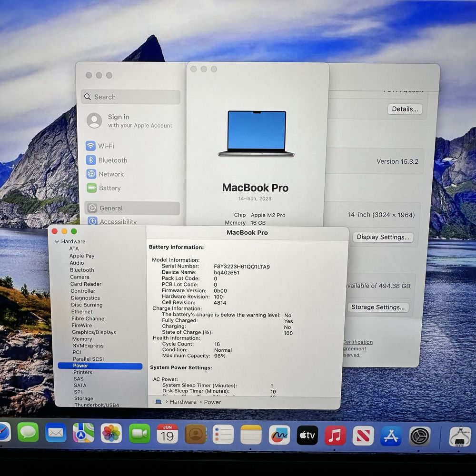
Task: Click the Maximum Capacity 98% value
Action: pyautogui.click(x=220, y=356)
